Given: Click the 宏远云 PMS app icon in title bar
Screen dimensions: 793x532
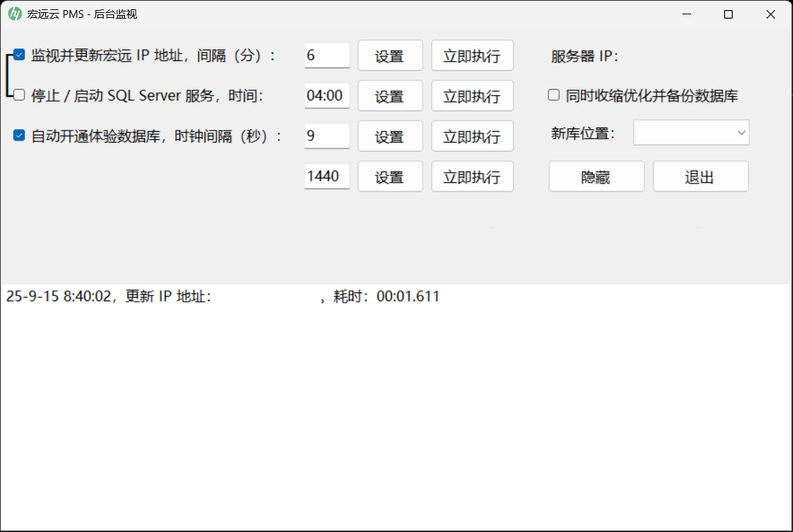Looking at the screenshot, I should tap(14, 14).
